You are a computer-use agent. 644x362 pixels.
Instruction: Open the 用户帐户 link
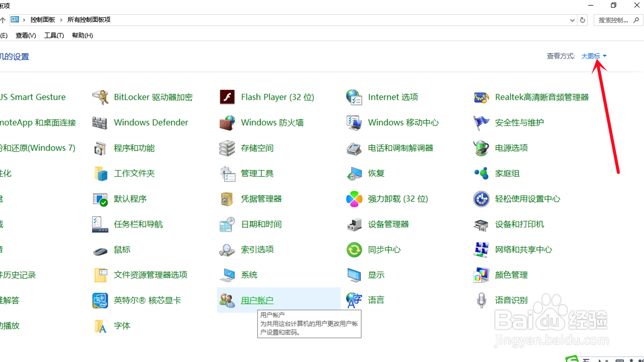point(257,300)
